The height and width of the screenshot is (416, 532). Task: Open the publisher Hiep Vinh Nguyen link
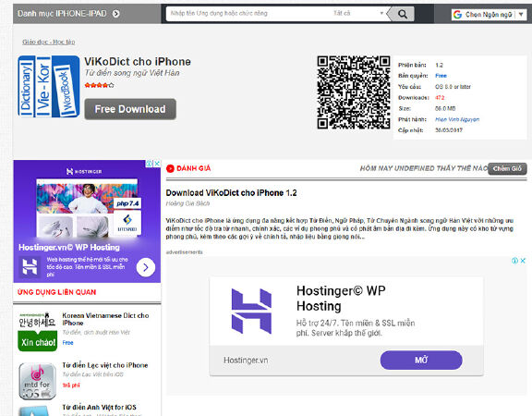457,119
